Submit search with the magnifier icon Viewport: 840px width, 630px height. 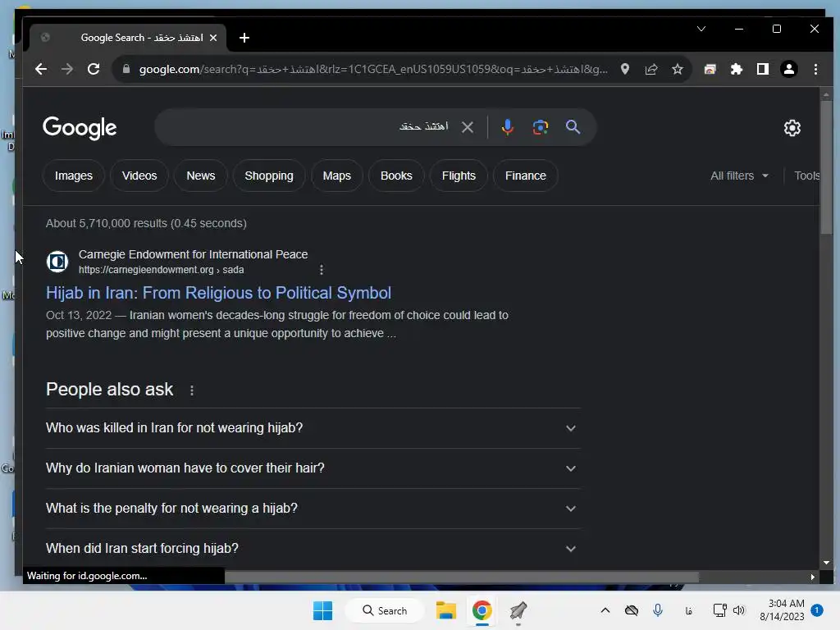click(573, 127)
